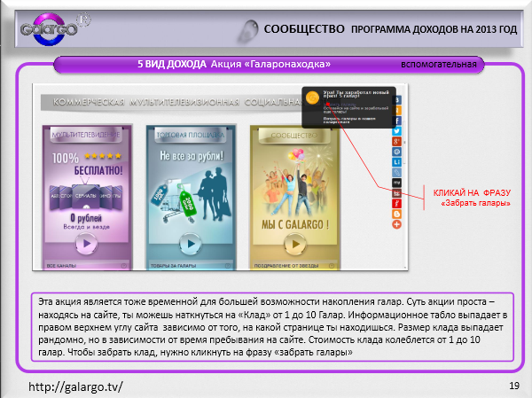Open the Товары за галары link
This screenshot has width=532, height=398.
pyautogui.click(x=173, y=266)
